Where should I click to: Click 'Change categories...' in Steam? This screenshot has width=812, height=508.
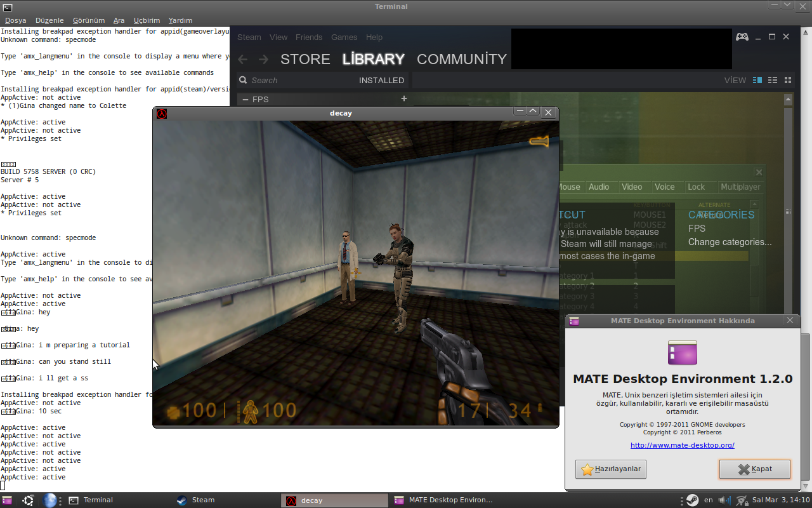coord(730,242)
